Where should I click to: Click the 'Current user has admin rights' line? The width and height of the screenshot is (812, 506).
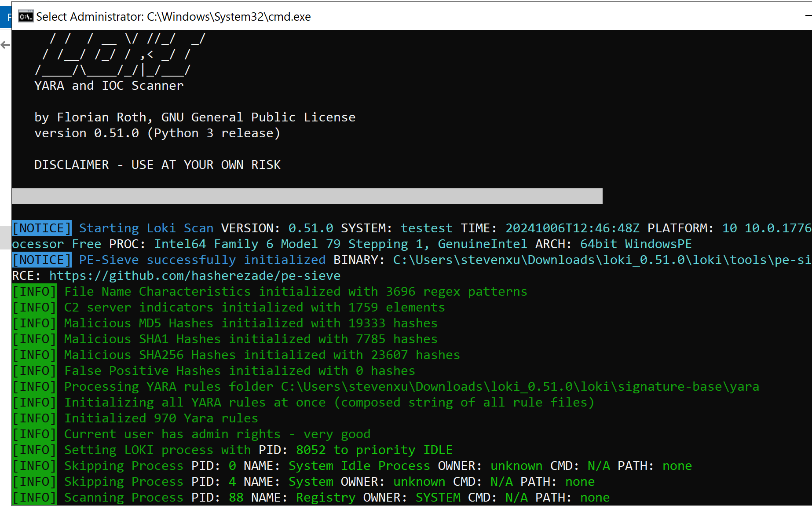pos(191,434)
